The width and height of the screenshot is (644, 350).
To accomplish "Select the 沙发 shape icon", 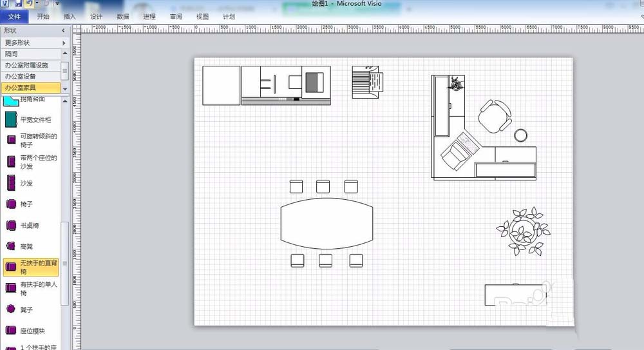I will coord(11,182).
